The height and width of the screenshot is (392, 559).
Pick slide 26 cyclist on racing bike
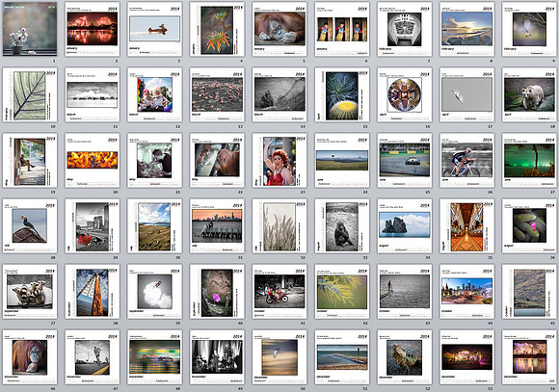(x=467, y=160)
